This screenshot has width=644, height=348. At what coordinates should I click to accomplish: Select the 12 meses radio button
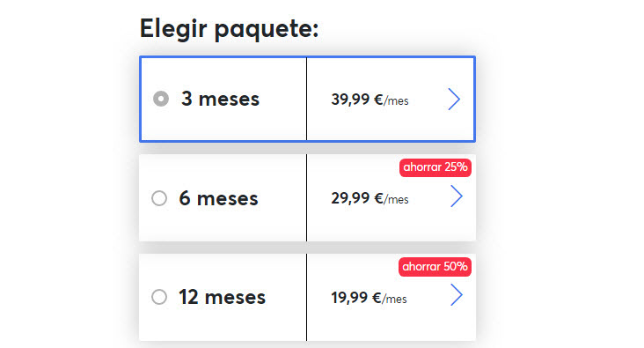click(159, 297)
